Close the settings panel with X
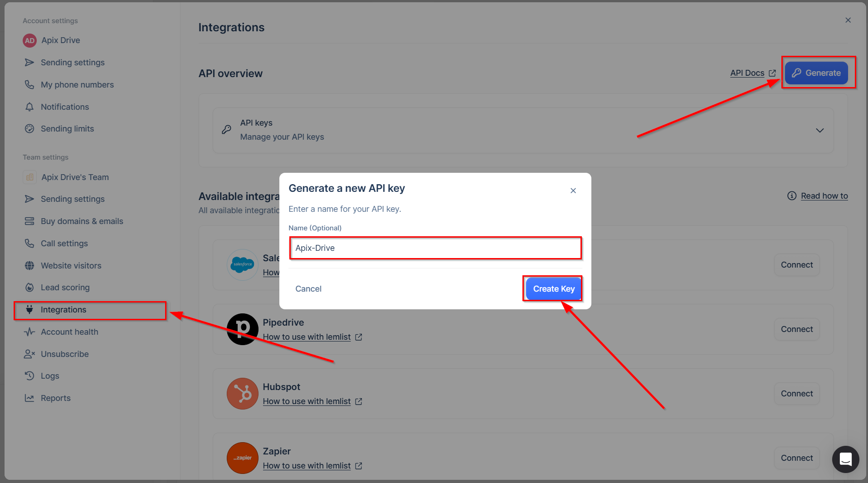Image resolution: width=868 pixels, height=483 pixels. tap(848, 20)
